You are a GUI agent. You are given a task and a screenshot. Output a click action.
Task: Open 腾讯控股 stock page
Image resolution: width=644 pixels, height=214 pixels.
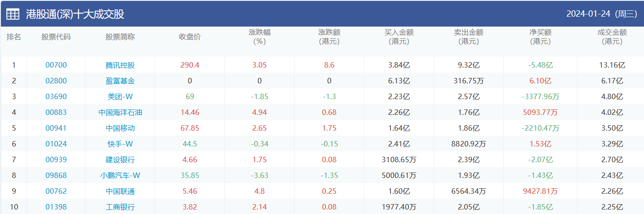(x=120, y=65)
